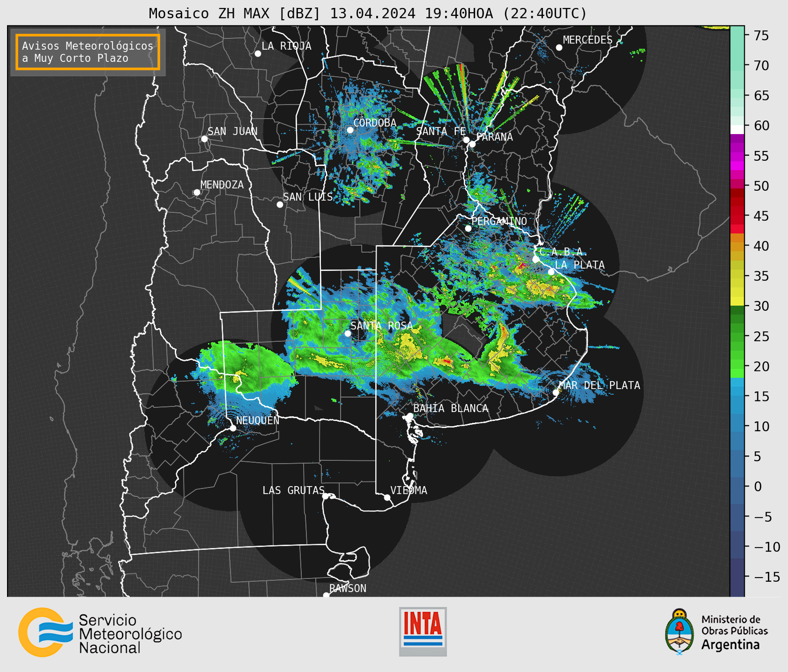This screenshot has height=672, width=788.
Task: Click the map title 'Mosaico ZH MAX [dBZ]'
Action: pos(235,14)
